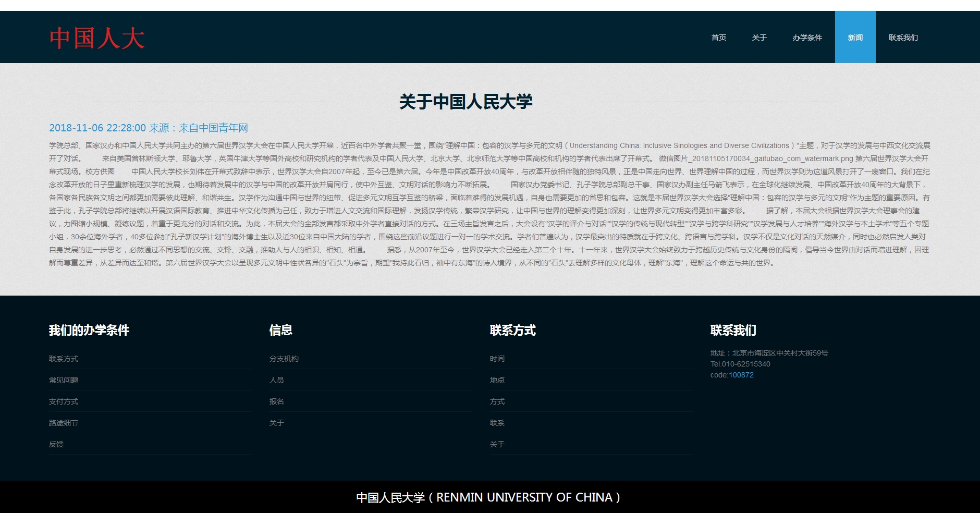This screenshot has height=513, width=980.
Task: Click the 中国人大 site logo
Action: [x=97, y=39]
